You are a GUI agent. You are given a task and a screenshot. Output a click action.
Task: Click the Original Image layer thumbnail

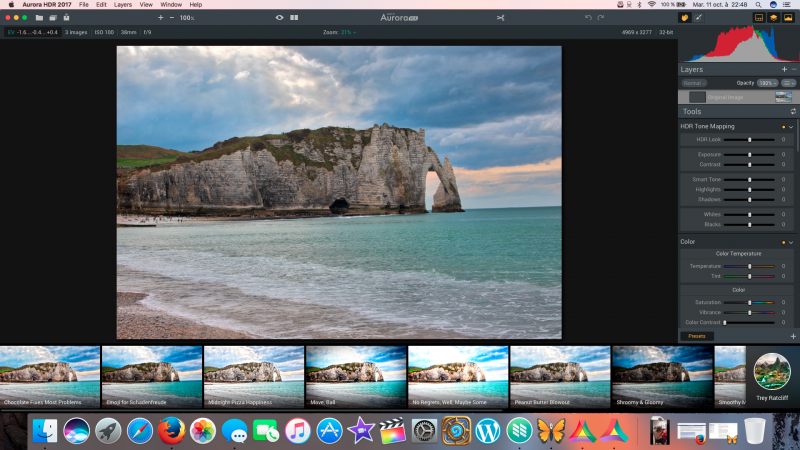[x=783, y=97]
